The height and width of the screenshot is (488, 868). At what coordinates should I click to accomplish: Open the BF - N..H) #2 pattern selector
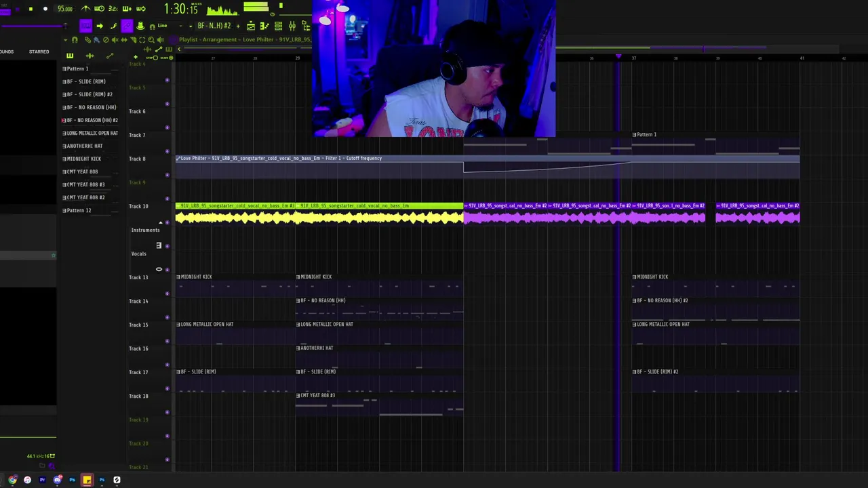click(214, 26)
